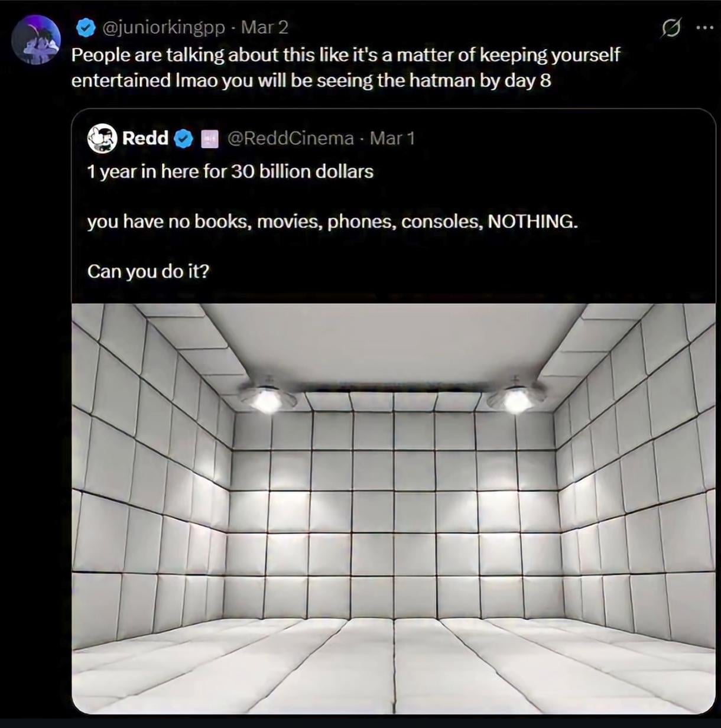721x728 pixels.
Task: Click the "People are talking about this" tweet text
Action: [345, 55]
